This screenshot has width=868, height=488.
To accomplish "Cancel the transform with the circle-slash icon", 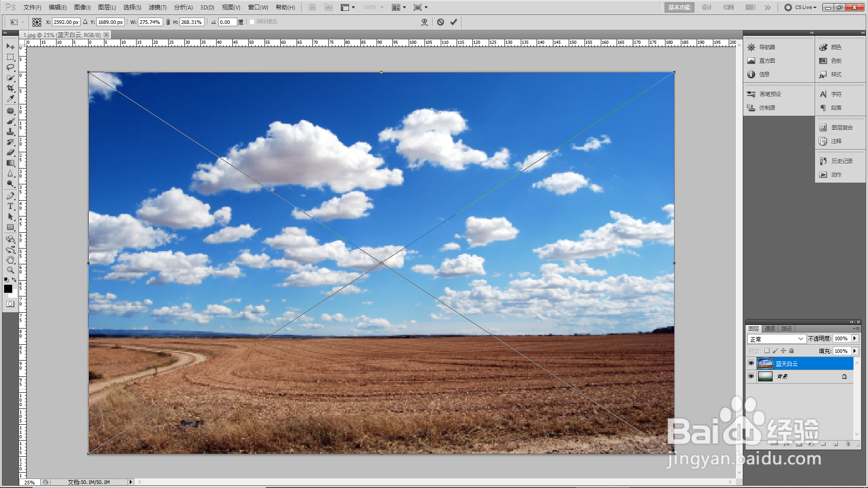I will 440,22.
